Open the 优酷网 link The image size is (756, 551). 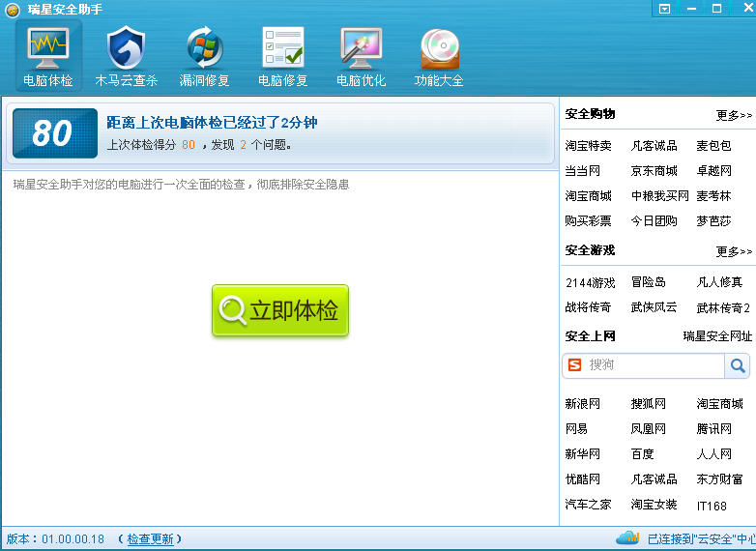[x=582, y=479]
